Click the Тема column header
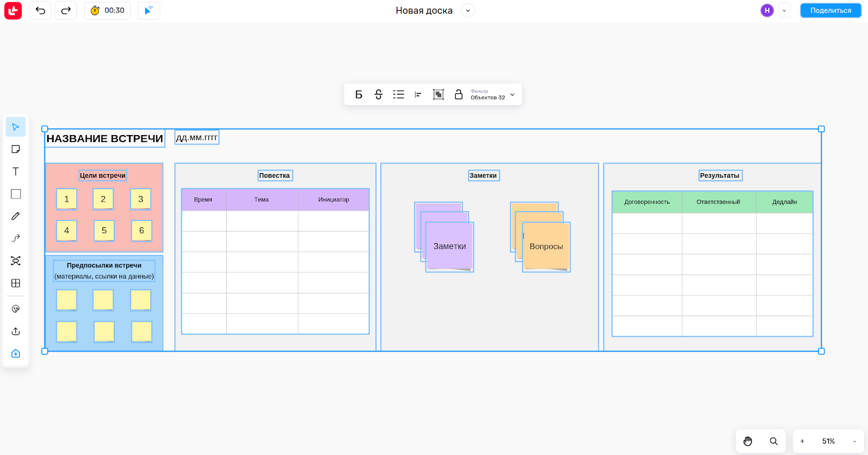The image size is (868, 455). (261, 200)
